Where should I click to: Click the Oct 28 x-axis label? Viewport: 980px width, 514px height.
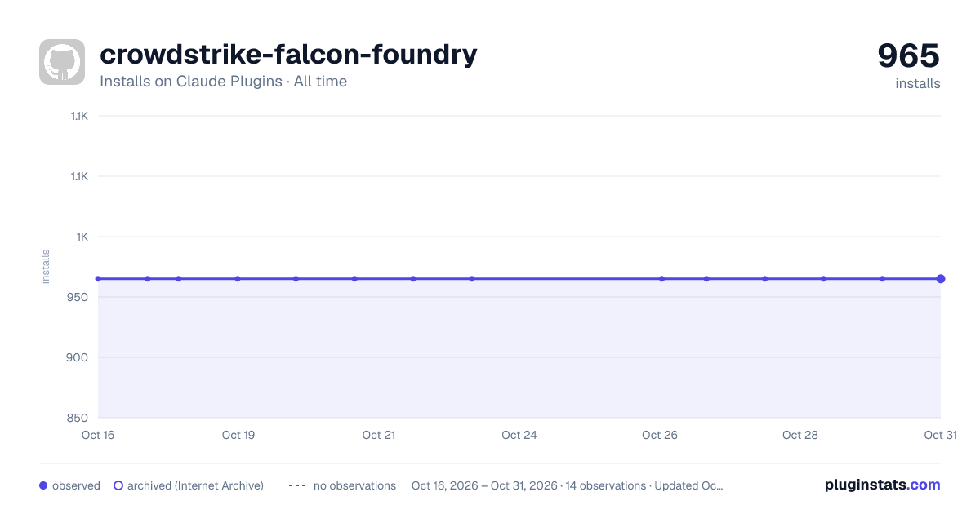tap(800, 435)
